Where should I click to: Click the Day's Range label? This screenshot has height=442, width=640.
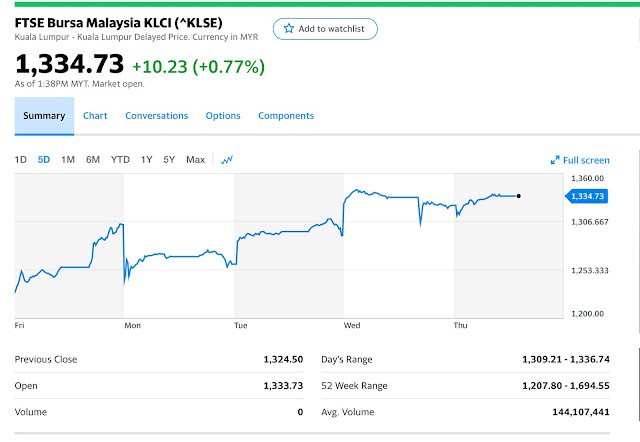click(x=347, y=360)
